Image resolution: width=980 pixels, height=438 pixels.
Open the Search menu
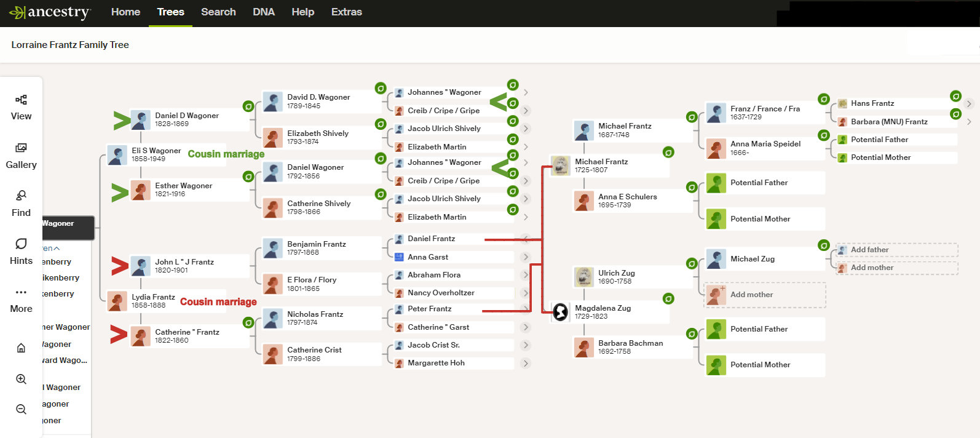218,12
